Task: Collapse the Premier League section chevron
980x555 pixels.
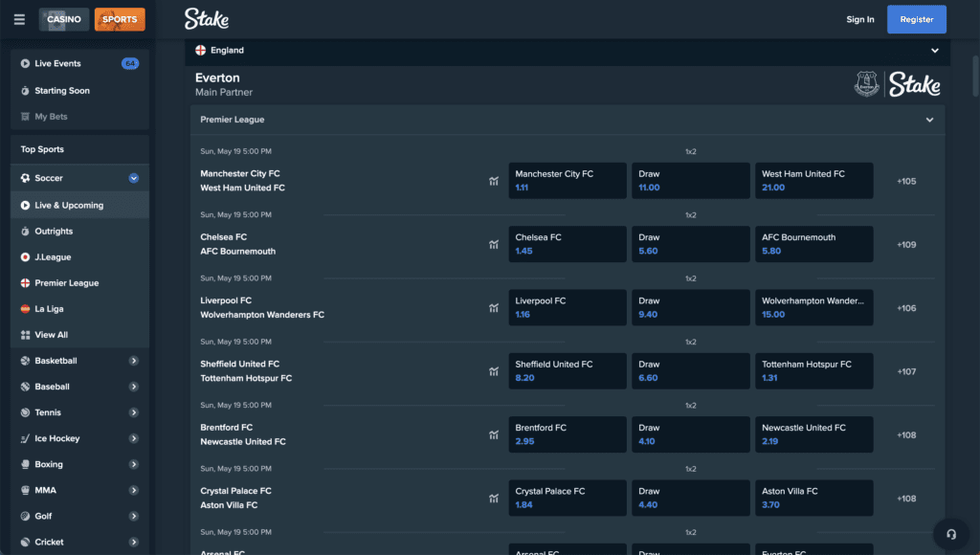Action: point(930,120)
